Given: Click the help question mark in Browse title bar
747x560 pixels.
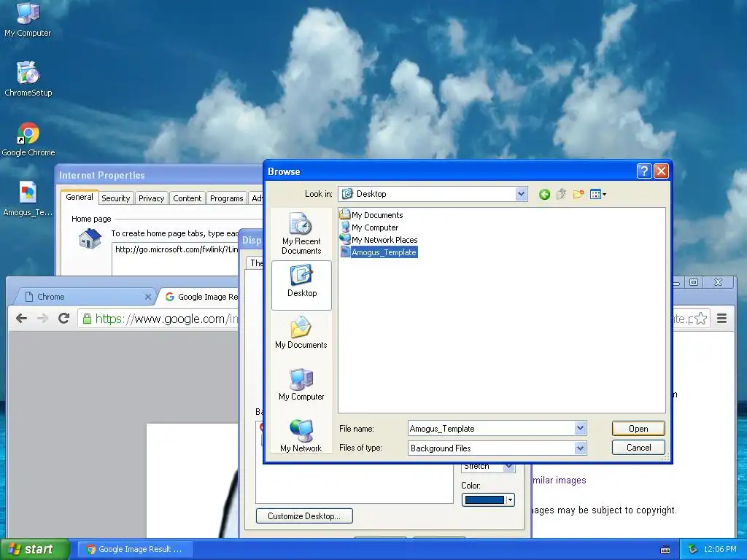Looking at the screenshot, I should pyautogui.click(x=643, y=171).
